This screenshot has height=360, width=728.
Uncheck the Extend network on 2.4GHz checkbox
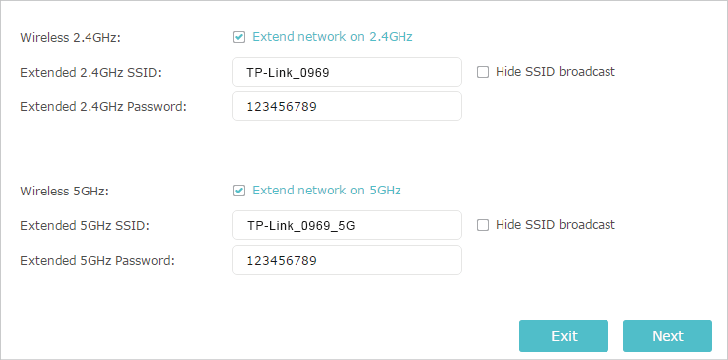coord(239,37)
